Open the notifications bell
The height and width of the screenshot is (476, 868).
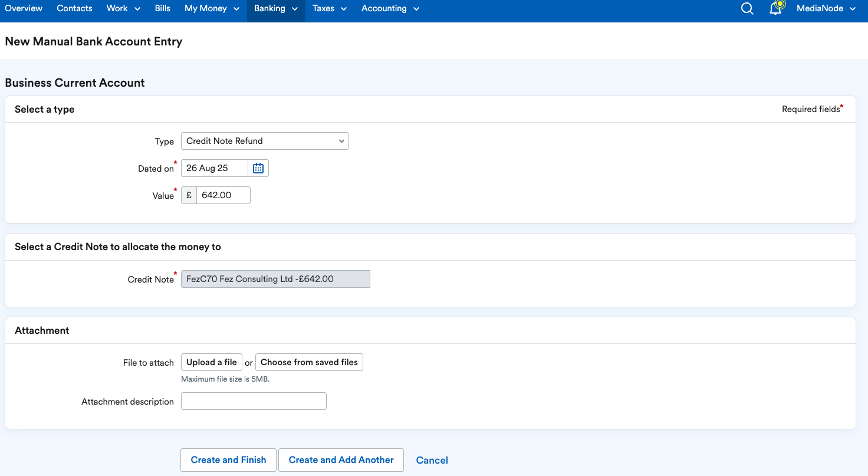776,8
